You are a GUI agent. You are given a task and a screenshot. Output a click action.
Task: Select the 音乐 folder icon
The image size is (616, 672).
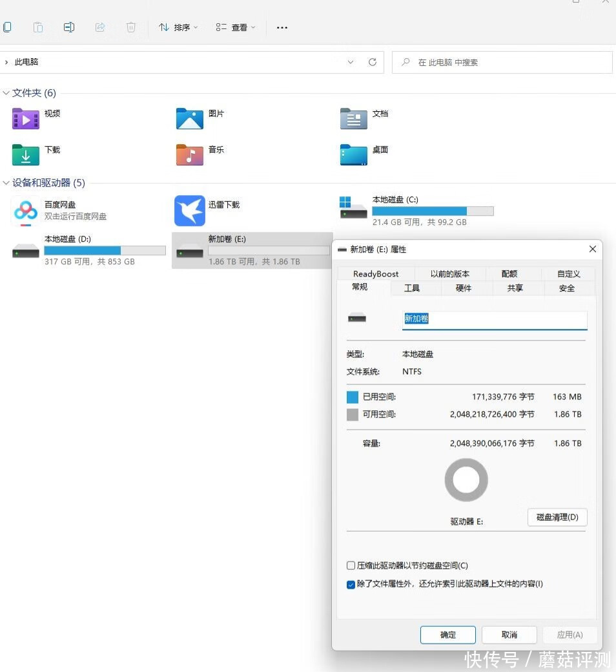tap(189, 154)
